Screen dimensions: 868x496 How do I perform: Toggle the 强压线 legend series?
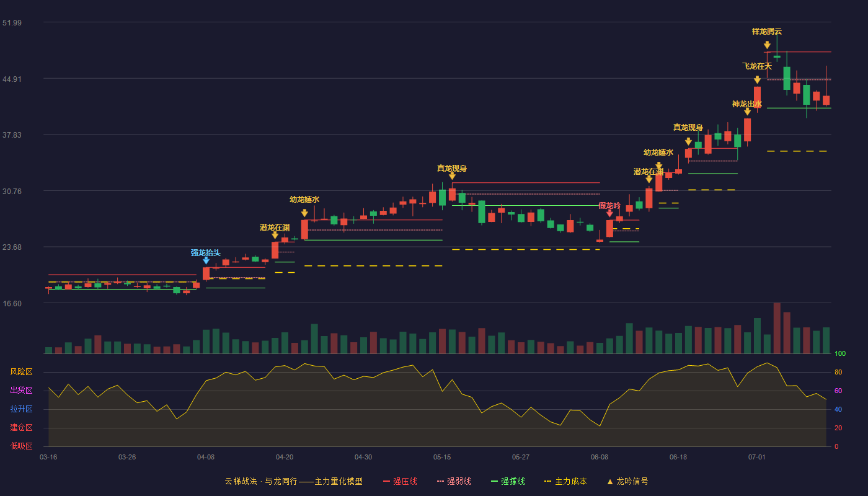pos(400,481)
